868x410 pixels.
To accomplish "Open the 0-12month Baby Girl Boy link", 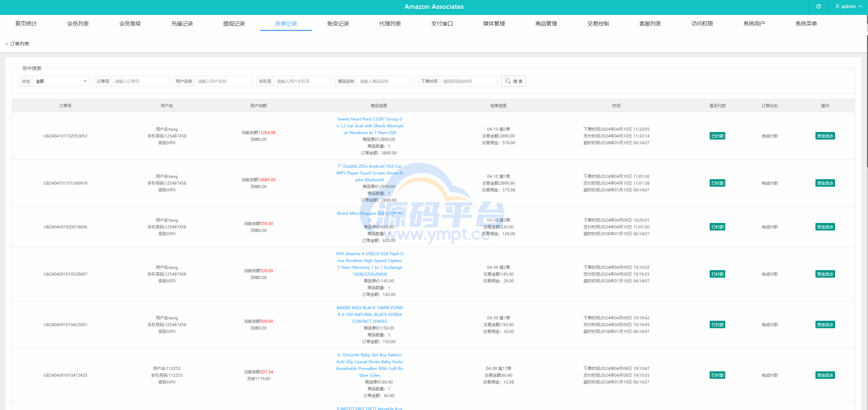I will [370, 365].
